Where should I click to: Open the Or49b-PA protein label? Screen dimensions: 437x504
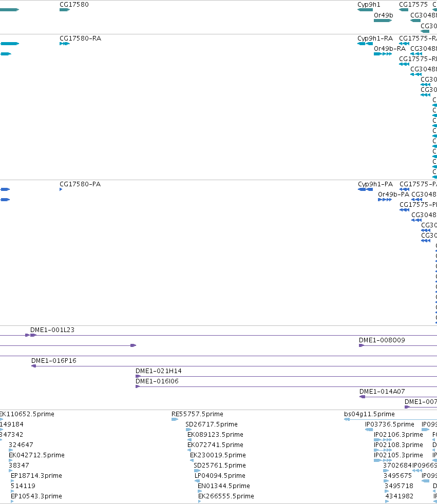[x=393, y=195]
